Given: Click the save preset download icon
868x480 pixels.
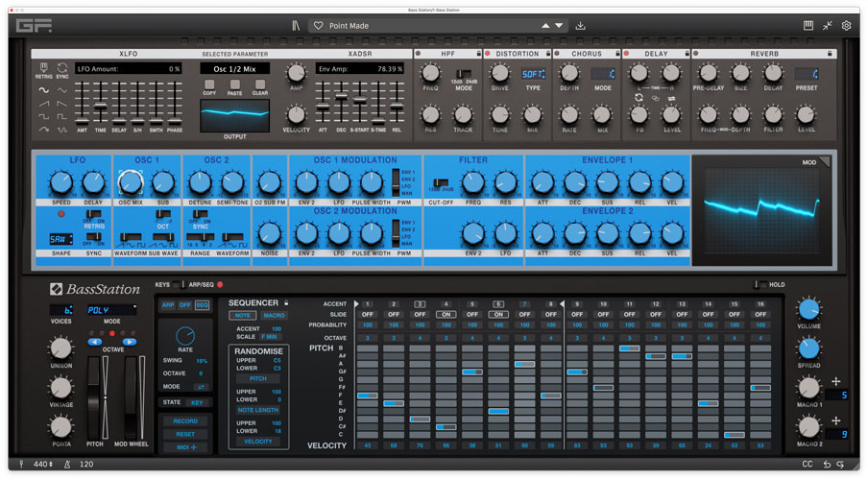Looking at the screenshot, I should (581, 26).
